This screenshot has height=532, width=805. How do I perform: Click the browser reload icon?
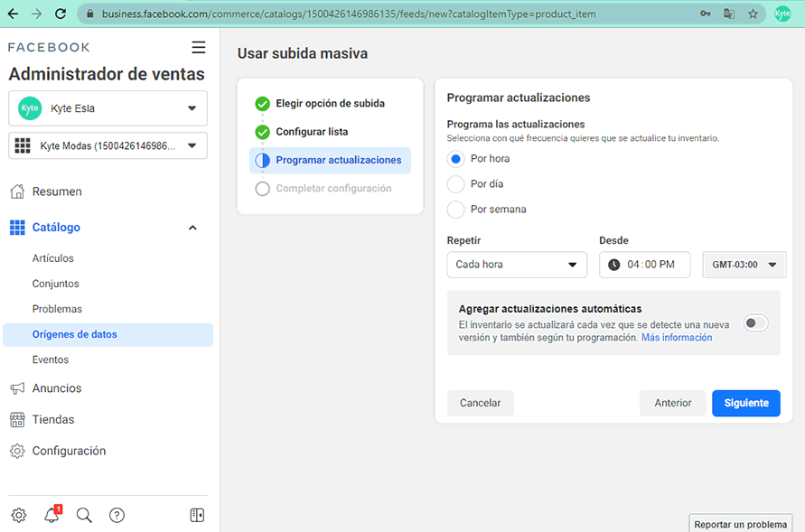pos(61,14)
